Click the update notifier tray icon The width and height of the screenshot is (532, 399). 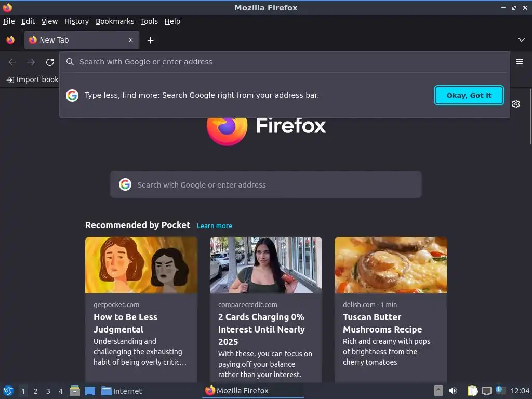[500, 391]
